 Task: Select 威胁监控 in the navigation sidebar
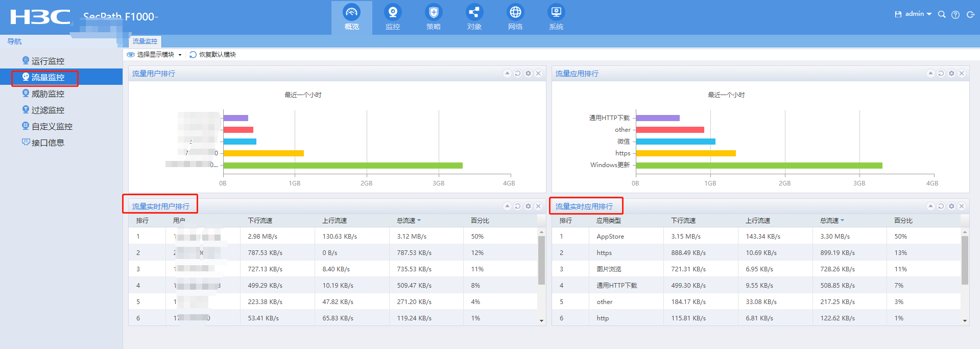click(x=48, y=94)
